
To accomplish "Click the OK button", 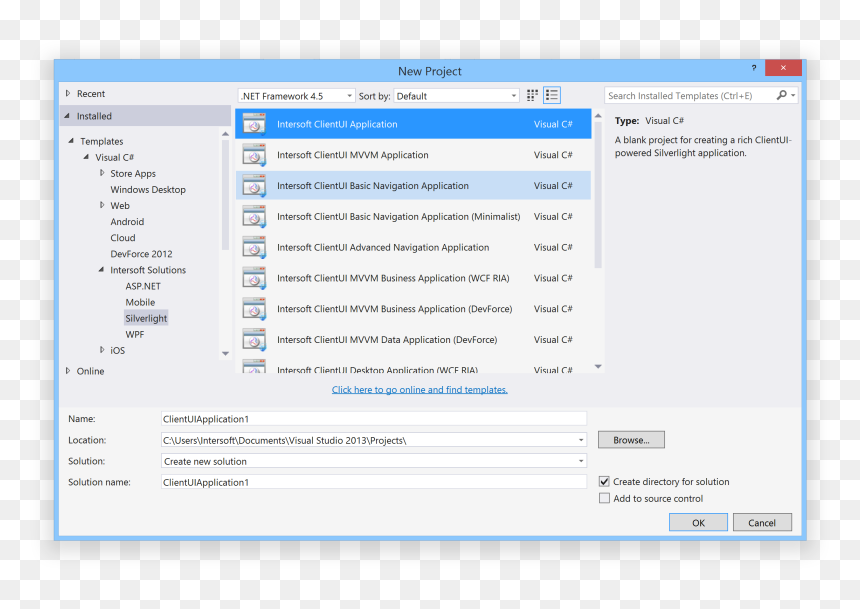I will click(x=698, y=522).
